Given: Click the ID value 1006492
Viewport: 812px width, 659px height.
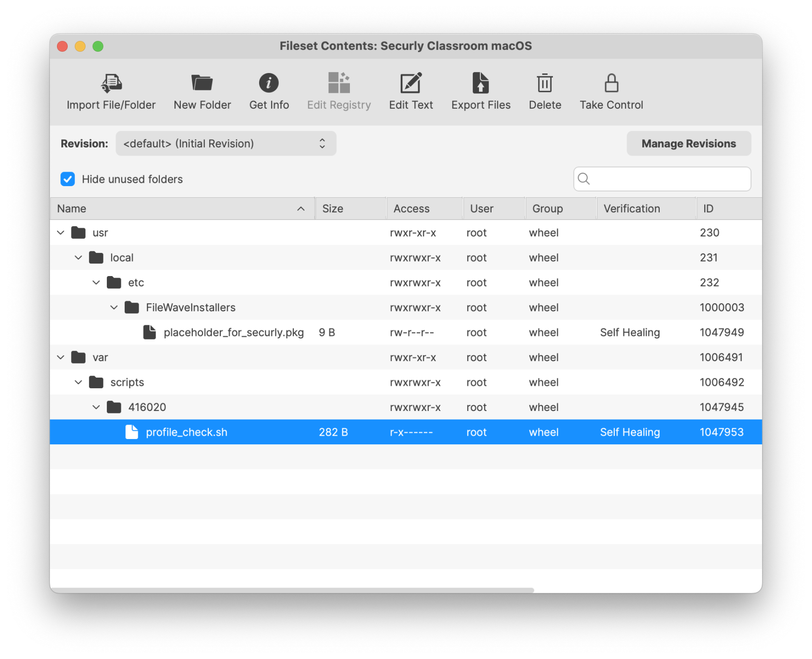Looking at the screenshot, I should 722,382.
